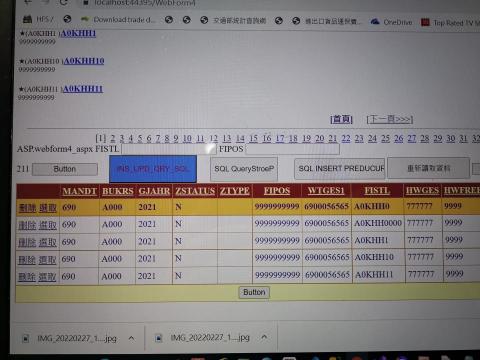Click 刪除 in the A0KHH1 table row
480x360 pixels.
tap(27, 243)
